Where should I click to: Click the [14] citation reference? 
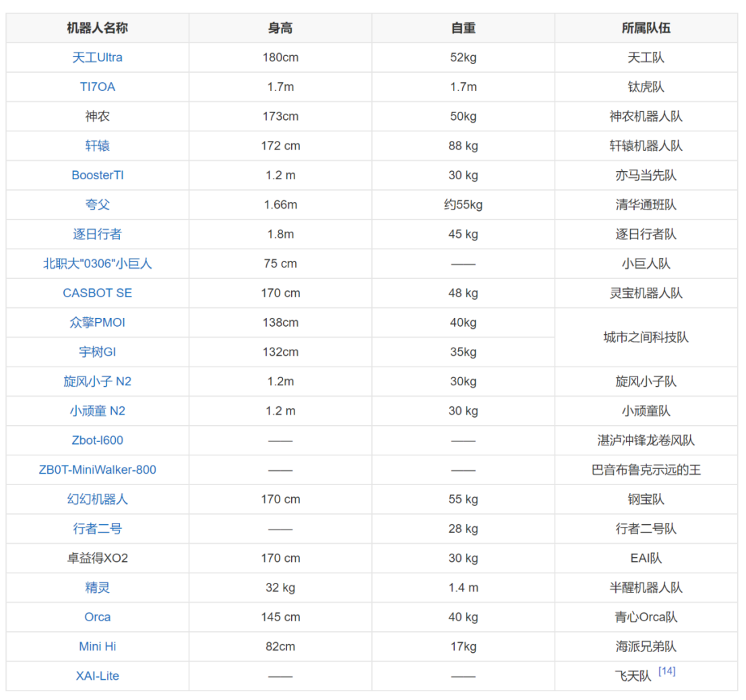(x=666, y=672)
